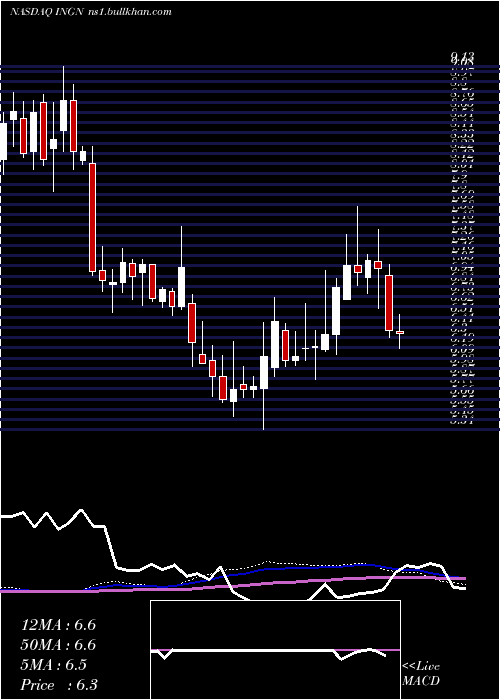Click the <<Live MACD label
Screen dimensions: 500x700
(x=421, y=674)
